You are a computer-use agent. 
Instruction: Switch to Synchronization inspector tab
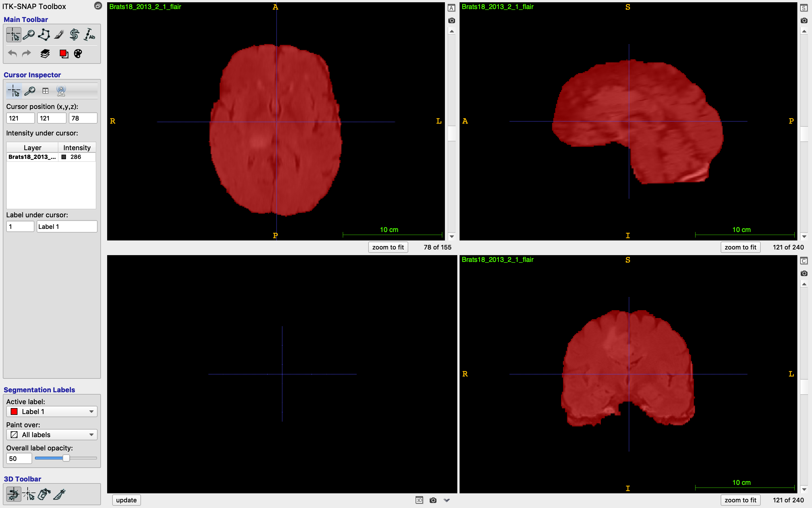pos(61,91)
